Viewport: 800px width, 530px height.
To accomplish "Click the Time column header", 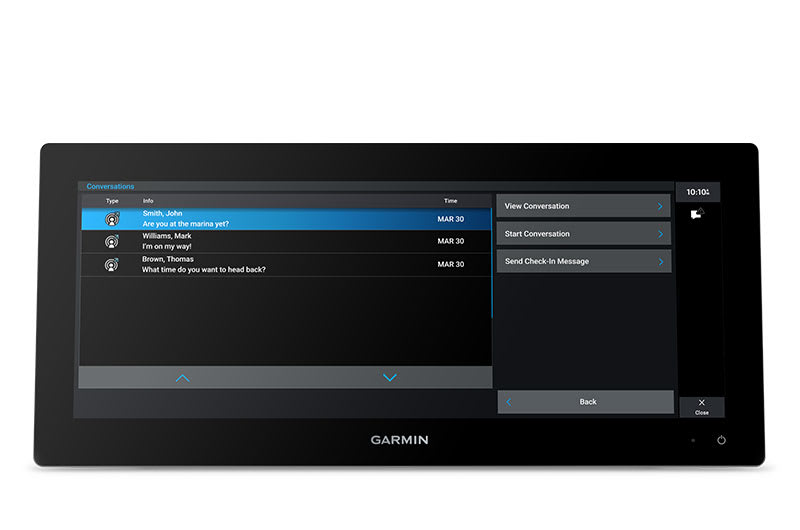I will point(451,201).
